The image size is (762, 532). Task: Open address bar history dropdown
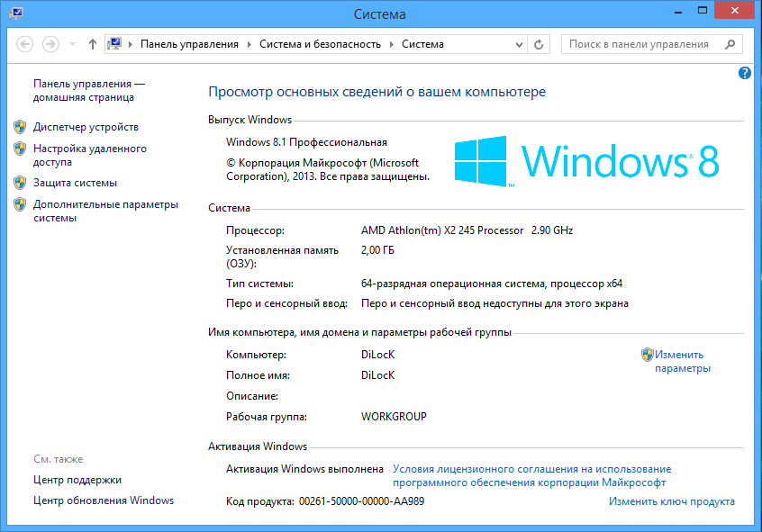point(519,45)
